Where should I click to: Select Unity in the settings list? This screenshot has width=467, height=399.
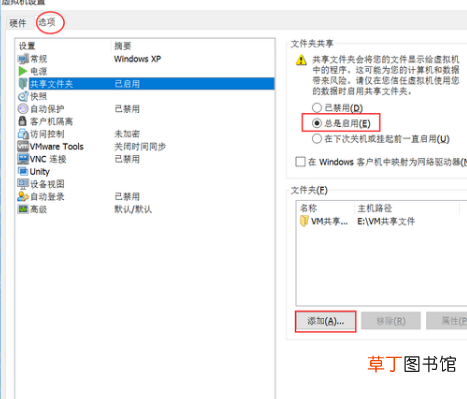coord(146,171)
